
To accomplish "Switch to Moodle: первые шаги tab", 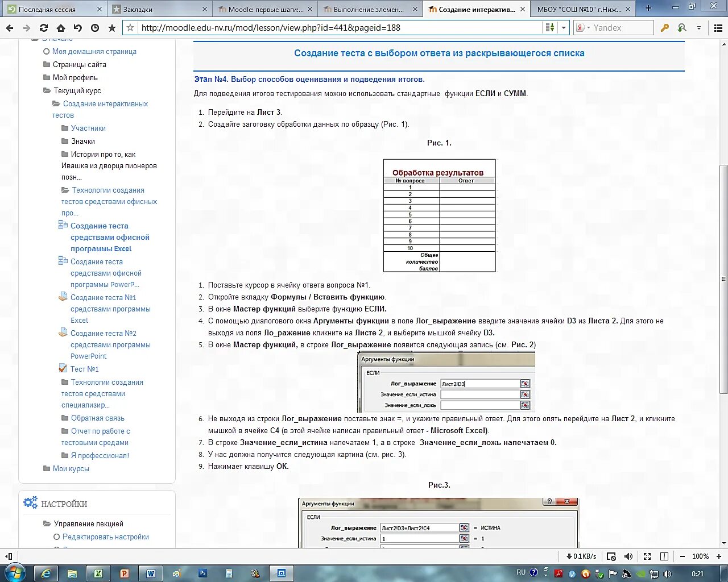I will [x=264, y=9].
